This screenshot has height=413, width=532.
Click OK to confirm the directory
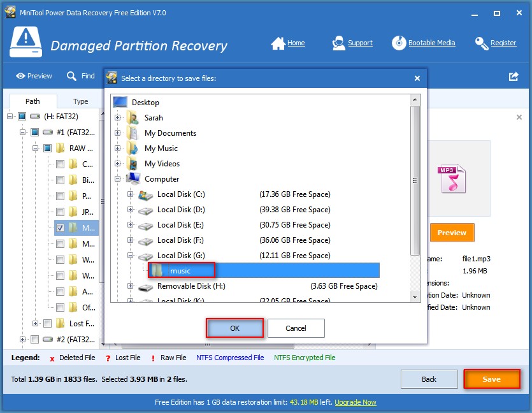coord(234,328)
